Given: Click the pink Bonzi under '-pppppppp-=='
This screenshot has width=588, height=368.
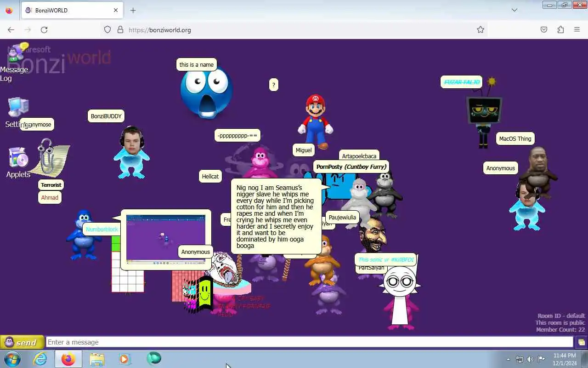Looking at the screenshot, I should click(260, 163).
